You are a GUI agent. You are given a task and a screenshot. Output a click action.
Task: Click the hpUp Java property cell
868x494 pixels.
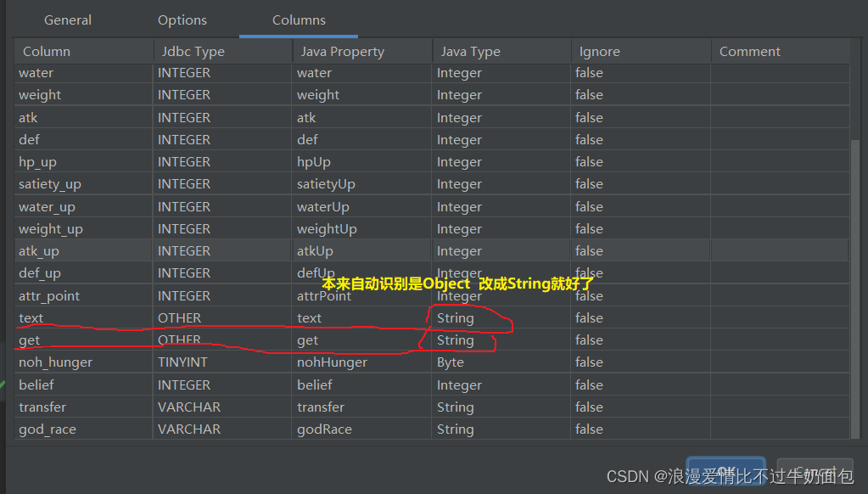pyautogui.click(x=362, y=162)
